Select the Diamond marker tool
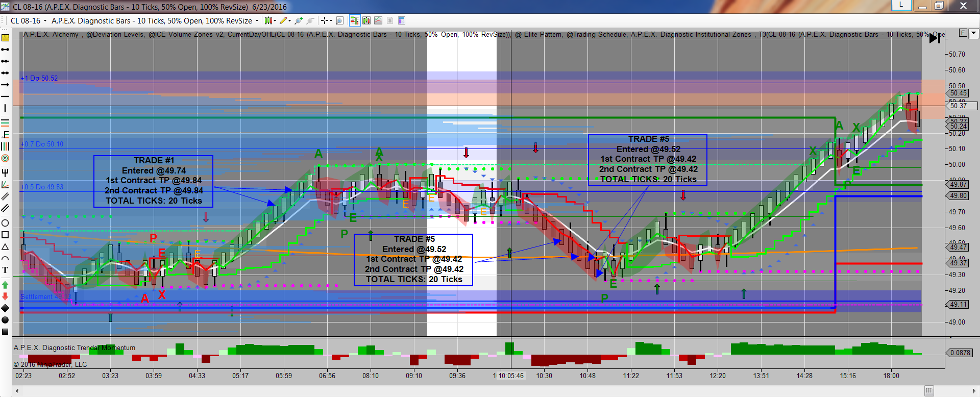The image size is (980, 397). tap(5, 308)
